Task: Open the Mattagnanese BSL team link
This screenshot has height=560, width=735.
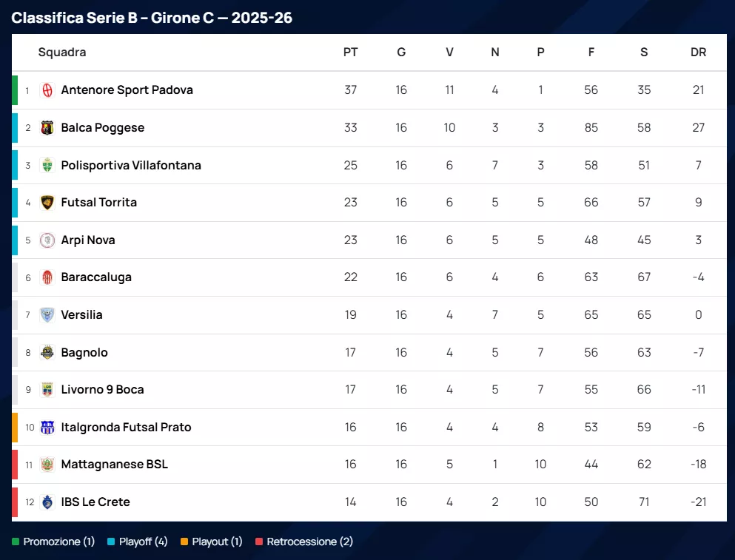Action: (114, 465)
